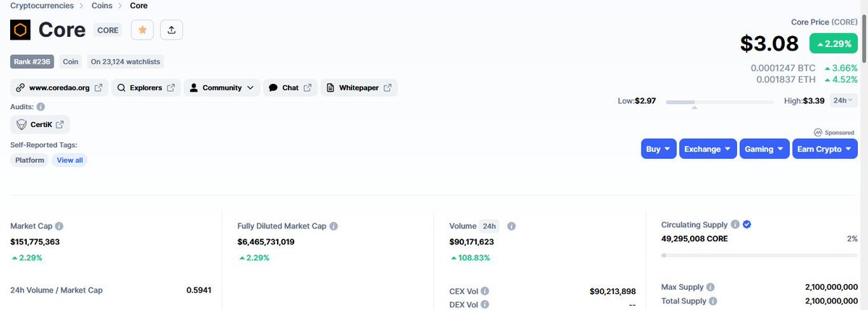
Task: Open www.coredao.org website link
Action: 59,87
